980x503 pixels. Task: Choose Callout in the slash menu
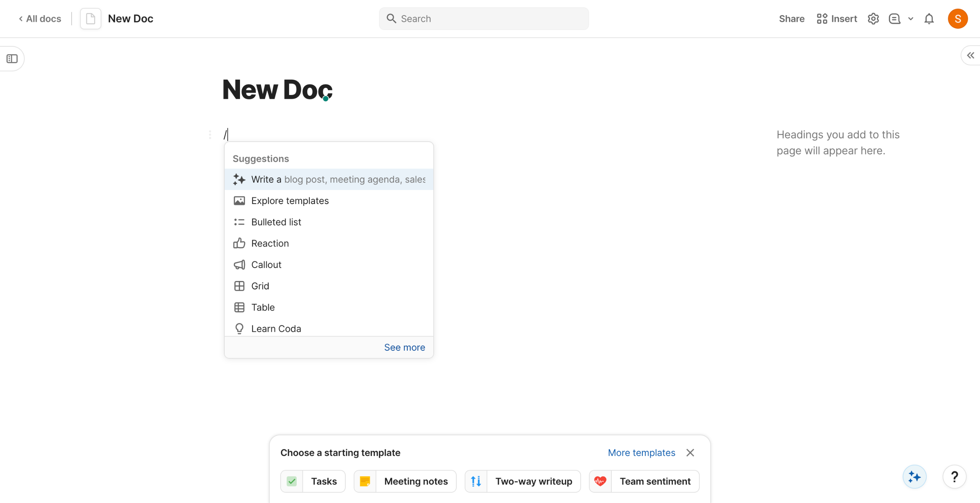(266, 265)
